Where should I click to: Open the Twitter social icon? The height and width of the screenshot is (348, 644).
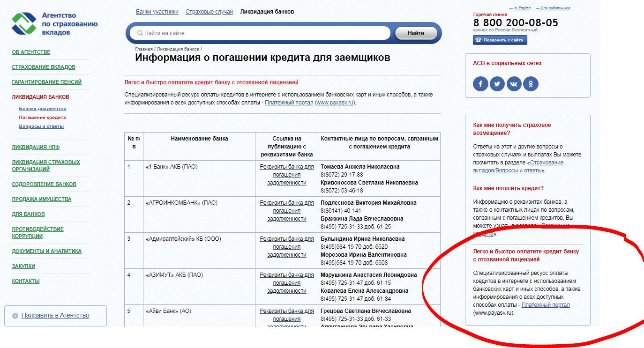pos(497,84)
